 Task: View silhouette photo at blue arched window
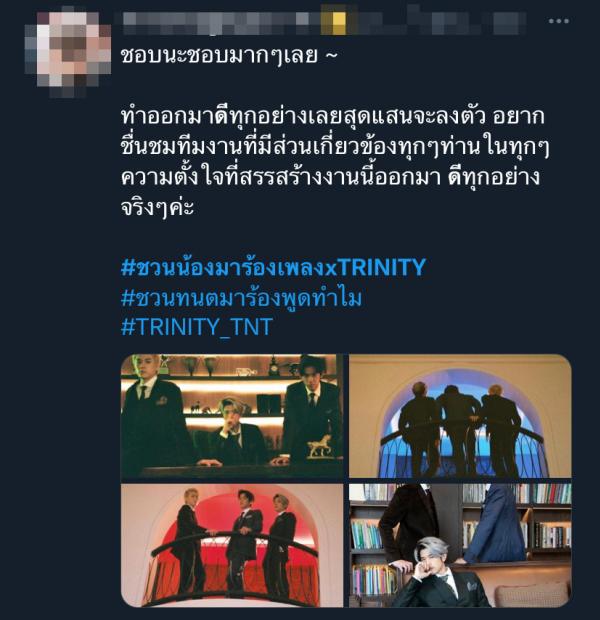460,416
